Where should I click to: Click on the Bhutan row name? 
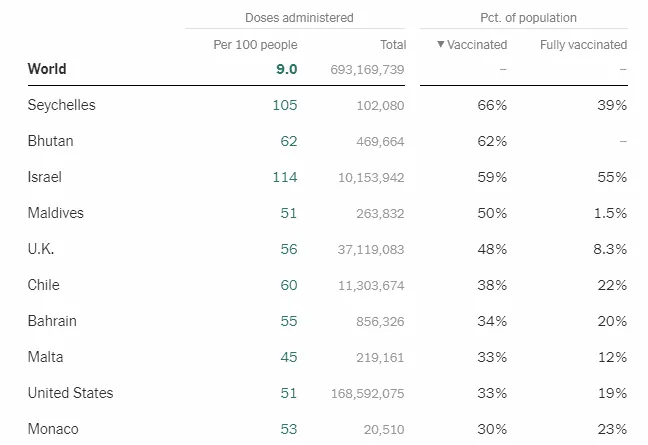[50, 141]
